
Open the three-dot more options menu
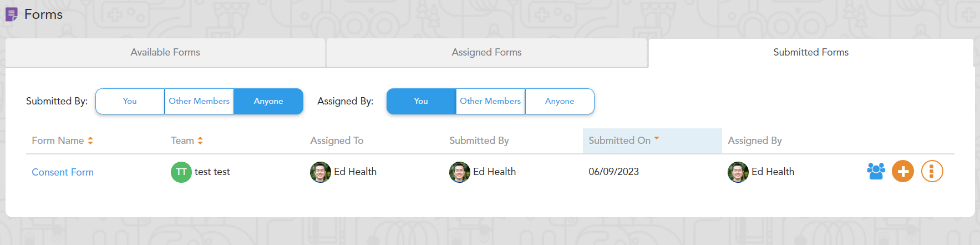click(x=932, y=171)
